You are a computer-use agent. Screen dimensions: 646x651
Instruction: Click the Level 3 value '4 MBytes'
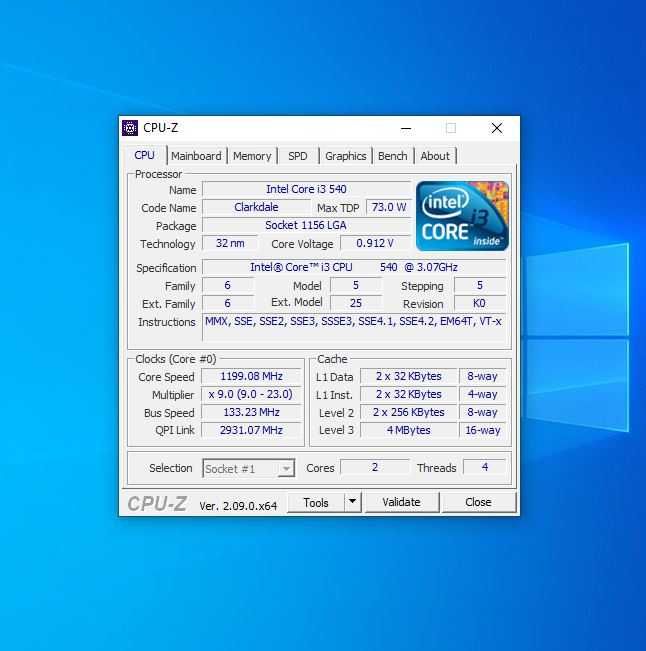click(409, 430)
